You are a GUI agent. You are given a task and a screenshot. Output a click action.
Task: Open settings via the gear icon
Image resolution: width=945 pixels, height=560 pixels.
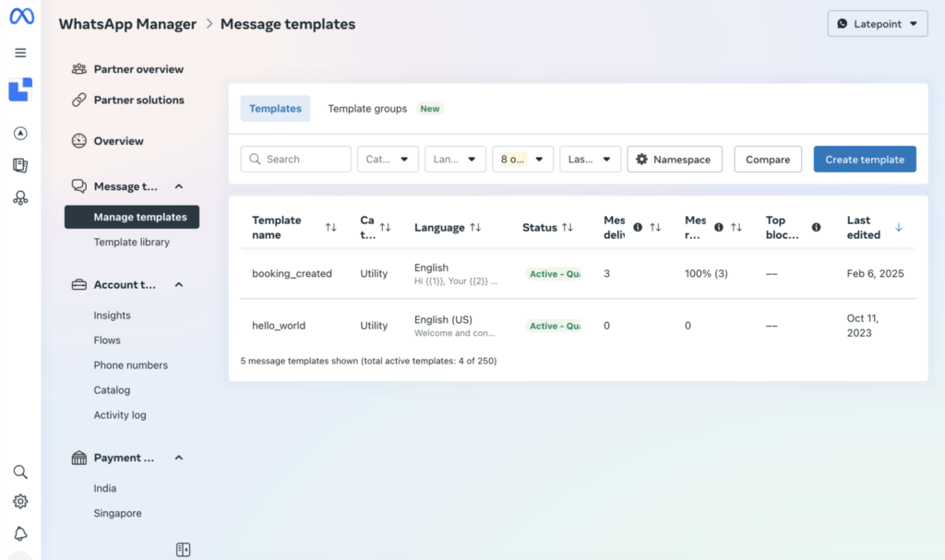pyautogui.click(x=20, y=502)
